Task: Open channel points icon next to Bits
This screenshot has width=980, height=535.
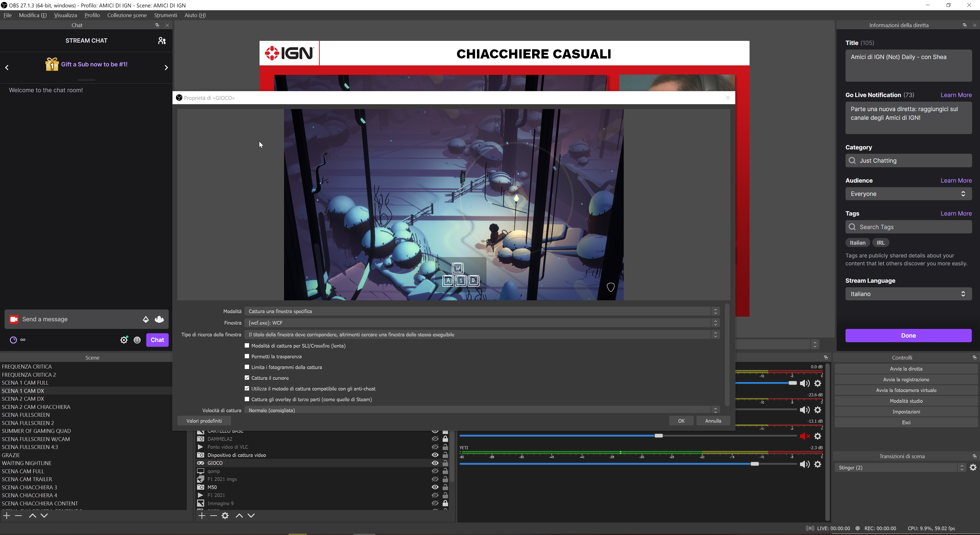Action: click(x=160, y=319)
